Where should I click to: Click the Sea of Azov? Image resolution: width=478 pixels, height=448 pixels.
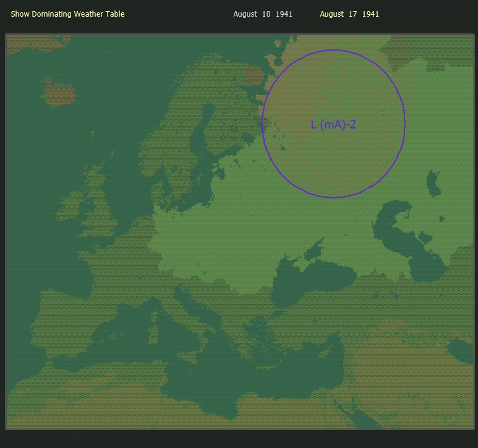[314, 248]
